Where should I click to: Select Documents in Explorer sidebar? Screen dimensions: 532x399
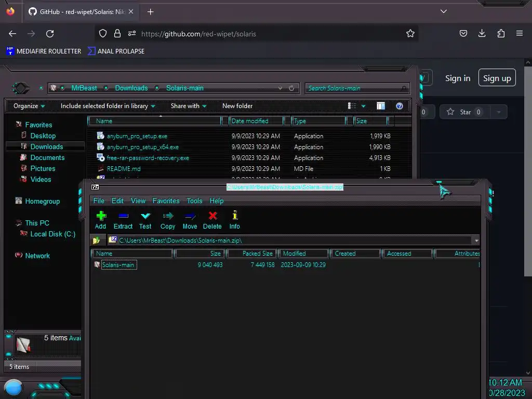coord(47,157)
